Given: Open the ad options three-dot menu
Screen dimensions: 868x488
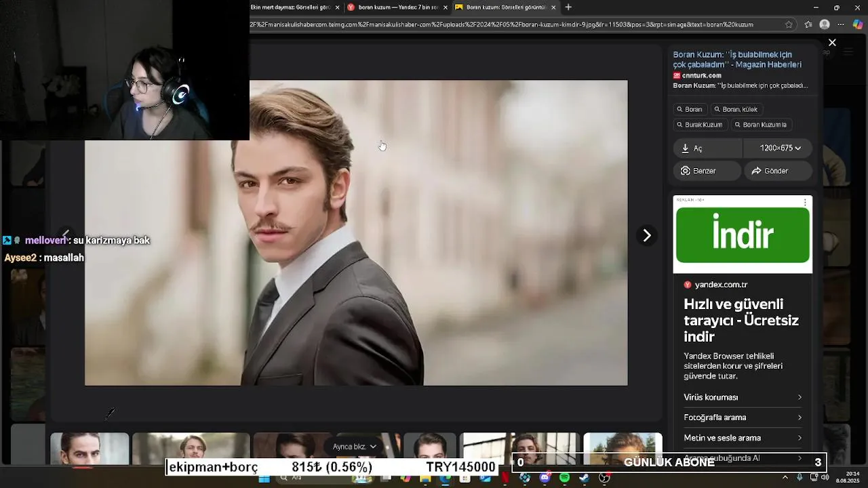Looking at the screenshot, I should 805,202.
